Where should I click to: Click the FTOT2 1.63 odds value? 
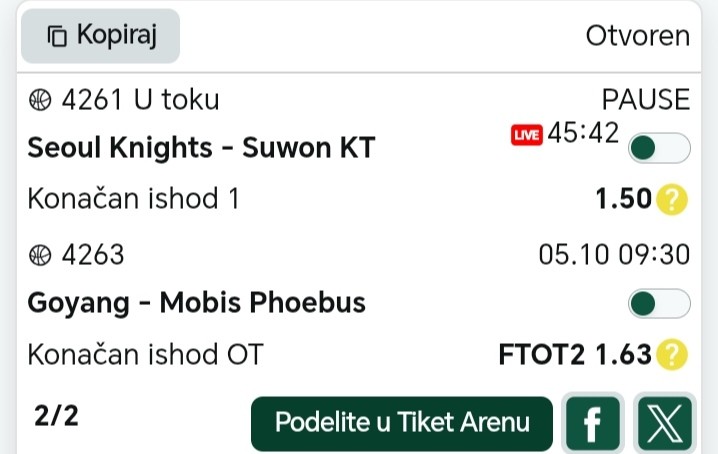[x=575, y=354]
